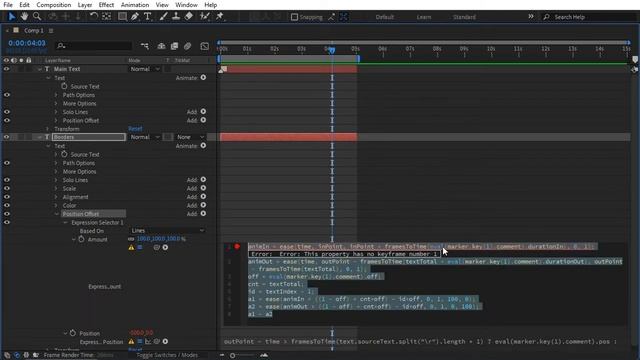The image size is (640, 360).
Task: Select the Horizontal Type tool
Action: pos(147,16)
